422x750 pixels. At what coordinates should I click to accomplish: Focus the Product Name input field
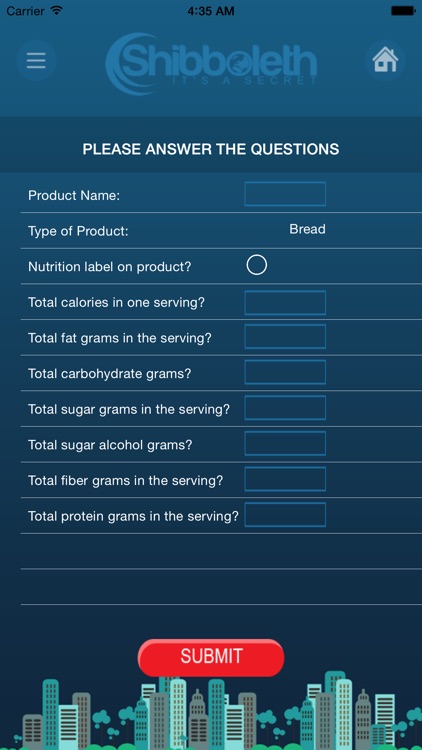click(x=285, y=194)
